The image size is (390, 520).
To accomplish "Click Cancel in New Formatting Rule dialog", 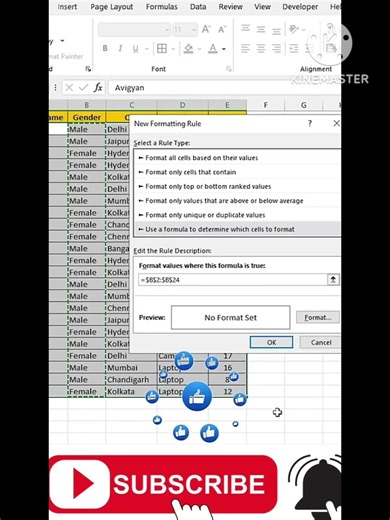I will (321, 342).
